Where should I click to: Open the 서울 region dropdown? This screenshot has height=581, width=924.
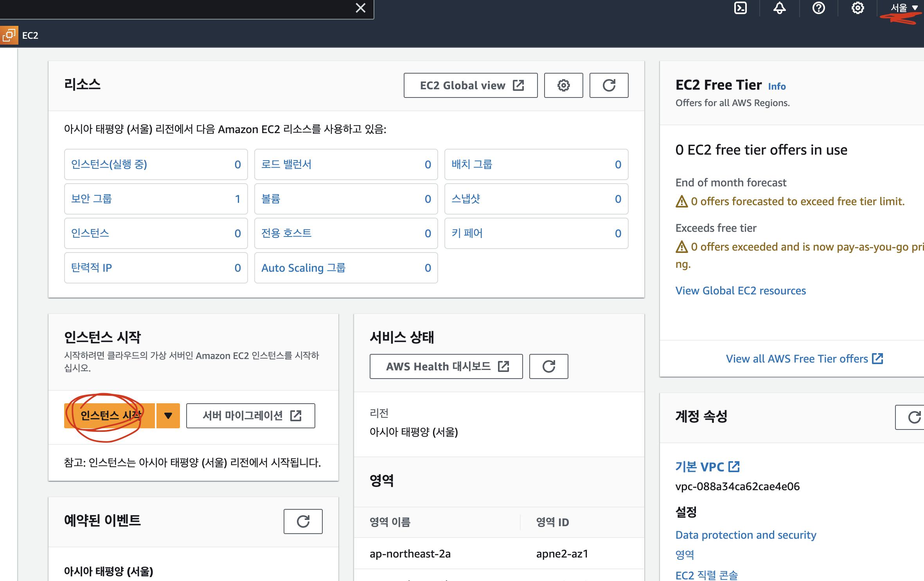coord(904,8)
